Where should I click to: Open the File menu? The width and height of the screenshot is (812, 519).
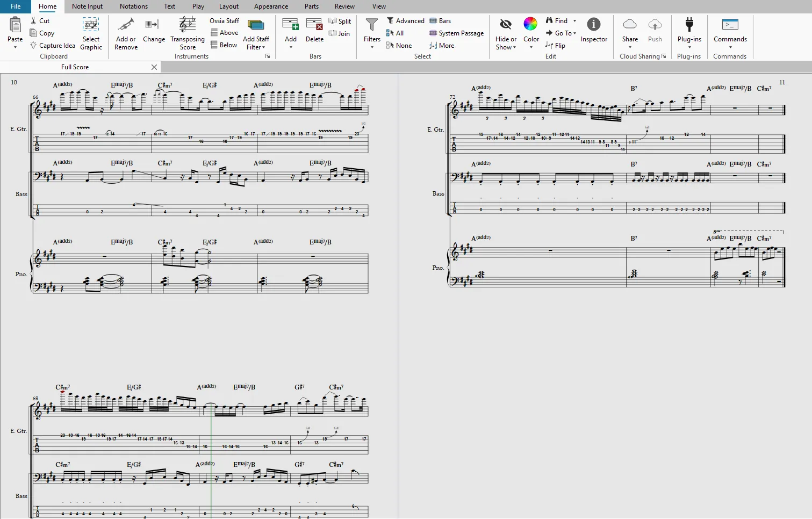16,6
